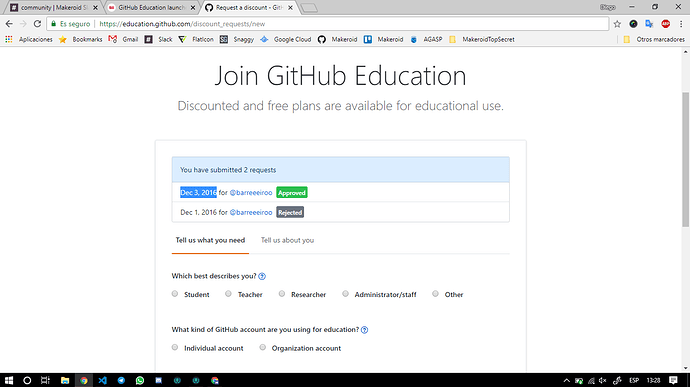Click the page vertical scrollbar thumb
Screen dimensions: 690x387
pyautogui.click(x=686, y=159)
